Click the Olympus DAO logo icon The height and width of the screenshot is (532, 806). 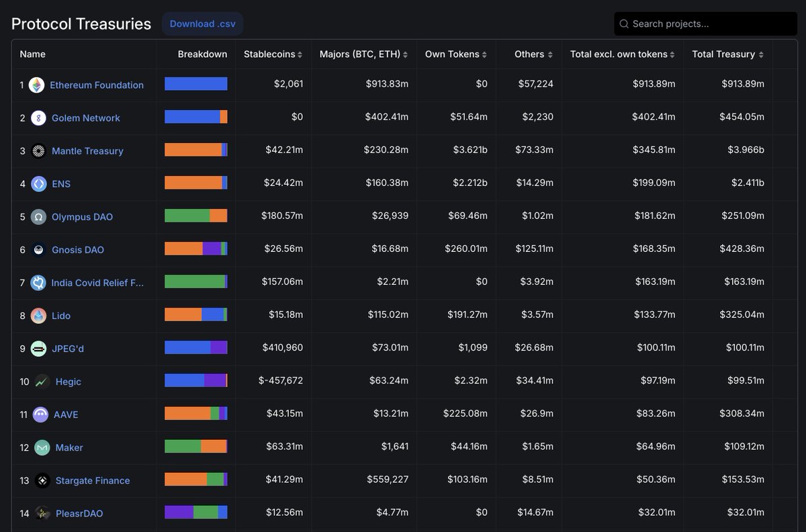coord(38,216)
